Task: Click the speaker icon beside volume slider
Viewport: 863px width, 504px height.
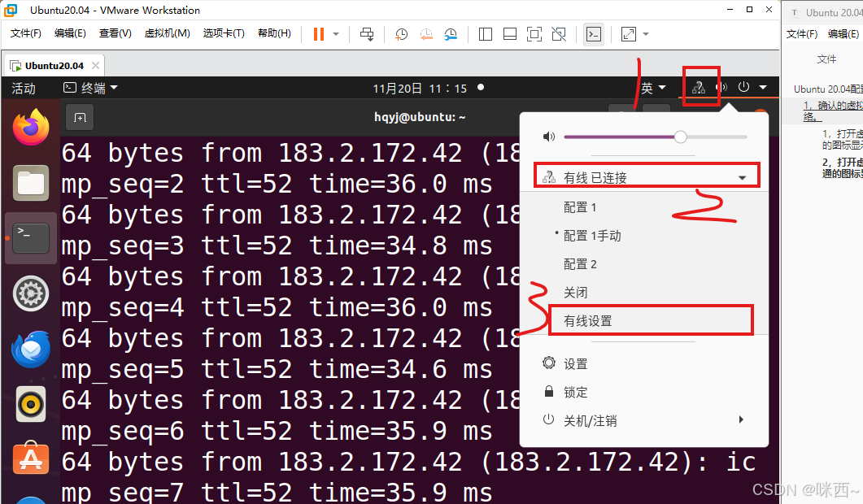Action: click(x=549, y=137)
